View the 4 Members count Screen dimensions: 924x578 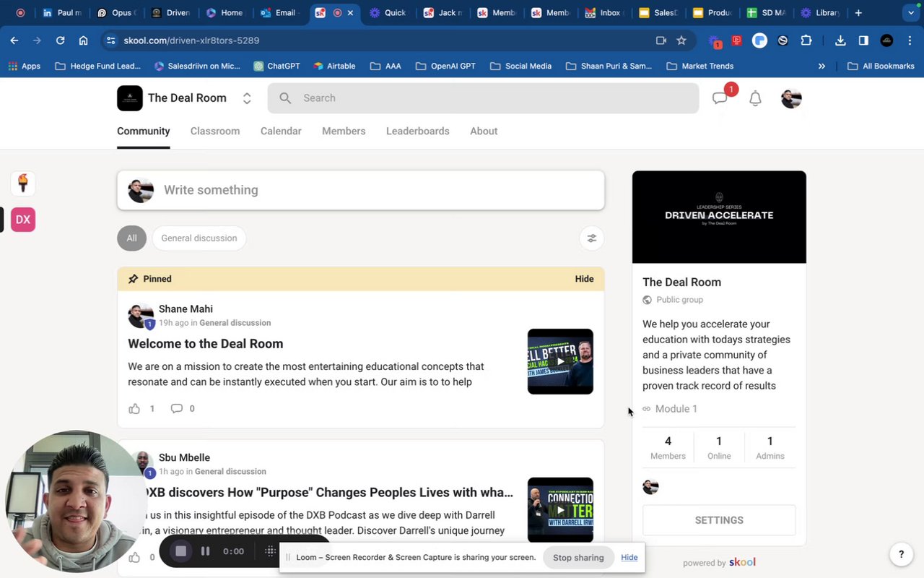(x=668, y=447)
